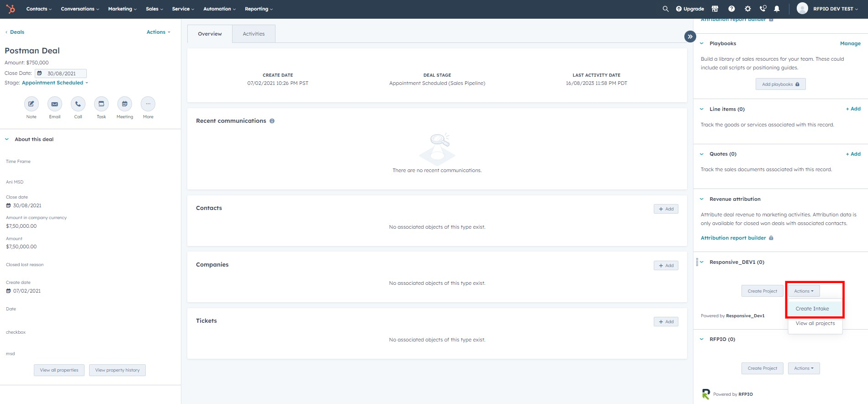Viewport: 868px width, 404px height.
Task: Add a quote with + Add
Action: [853, 154]
